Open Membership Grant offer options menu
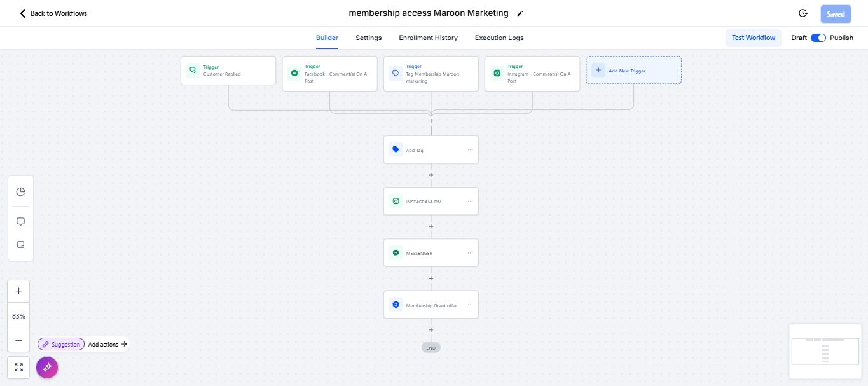 (x=471, y=305)
